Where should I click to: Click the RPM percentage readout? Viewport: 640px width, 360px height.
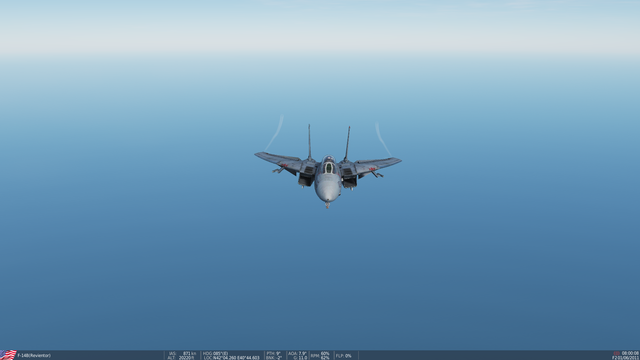click(x=320, y=356)
